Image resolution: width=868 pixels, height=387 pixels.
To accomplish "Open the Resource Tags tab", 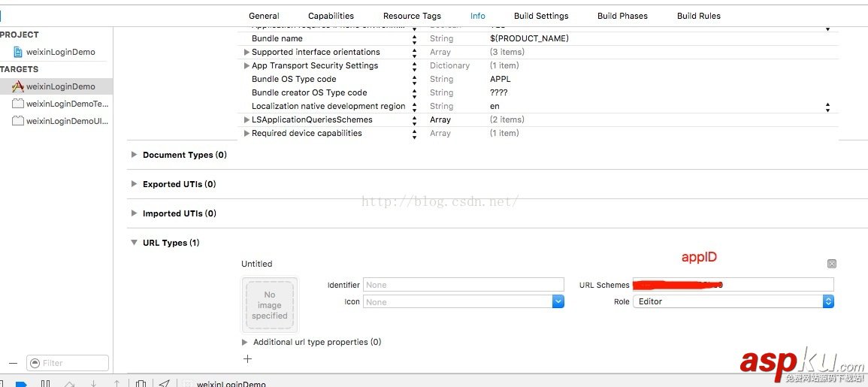I will pyautogui.click(x=412, y=16).
